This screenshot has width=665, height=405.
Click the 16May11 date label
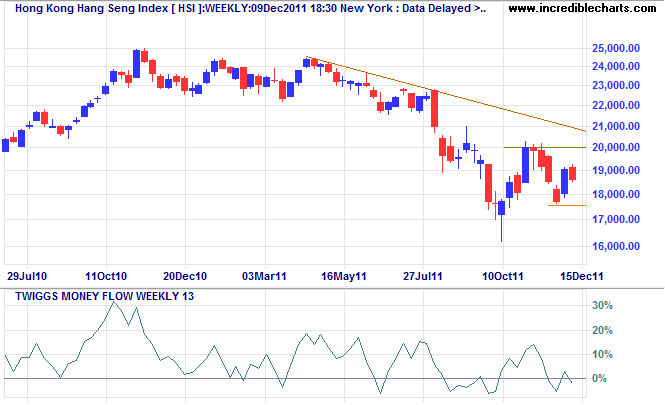344,277
